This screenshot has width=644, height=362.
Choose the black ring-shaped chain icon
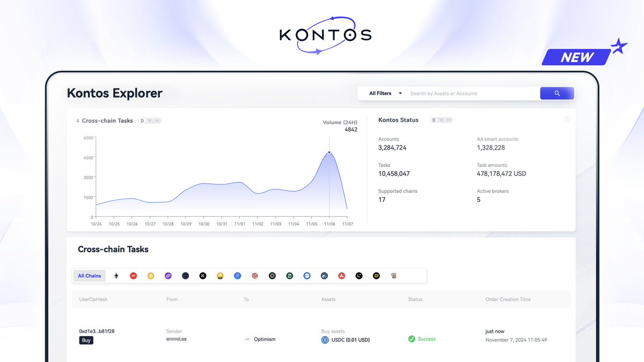click(273, 276)
